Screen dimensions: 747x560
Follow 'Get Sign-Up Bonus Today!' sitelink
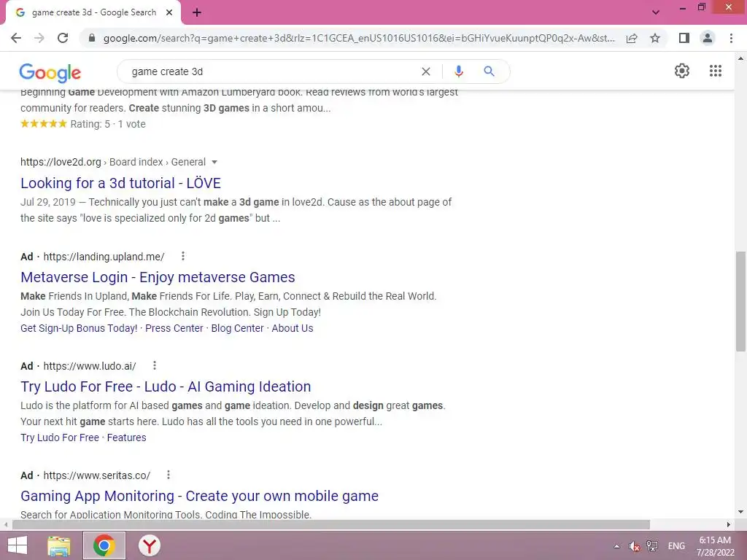79,328
